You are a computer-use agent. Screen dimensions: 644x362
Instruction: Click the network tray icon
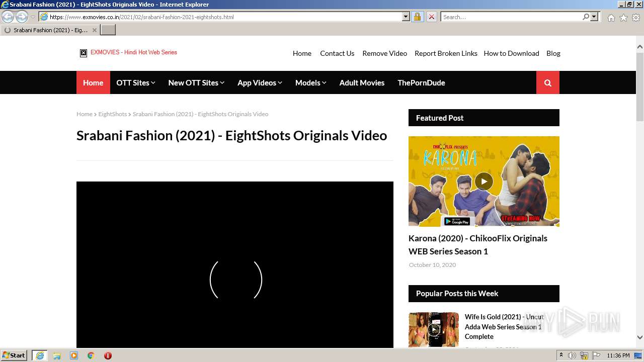tap(584, 355)
